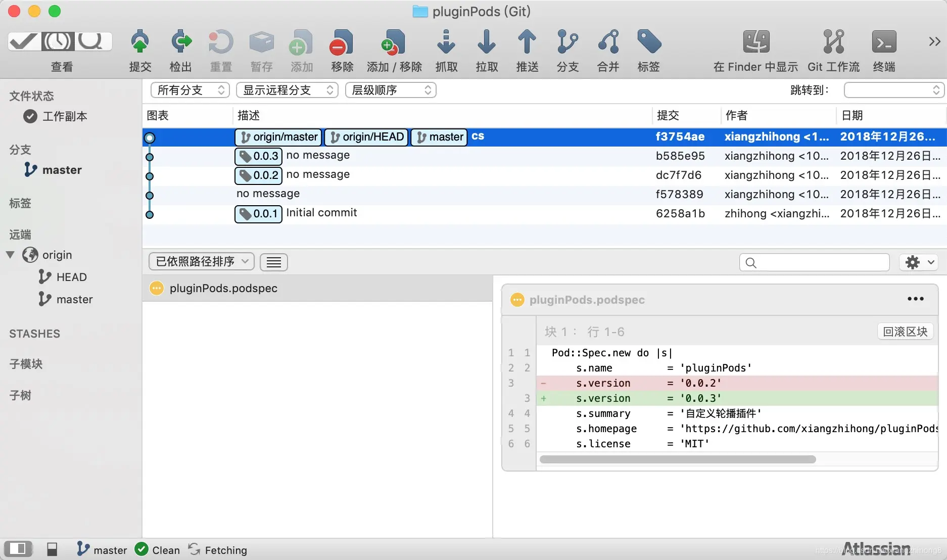
Task: Select commit f3754ae row
Action: pyautogui.click(x=545, y=137)
